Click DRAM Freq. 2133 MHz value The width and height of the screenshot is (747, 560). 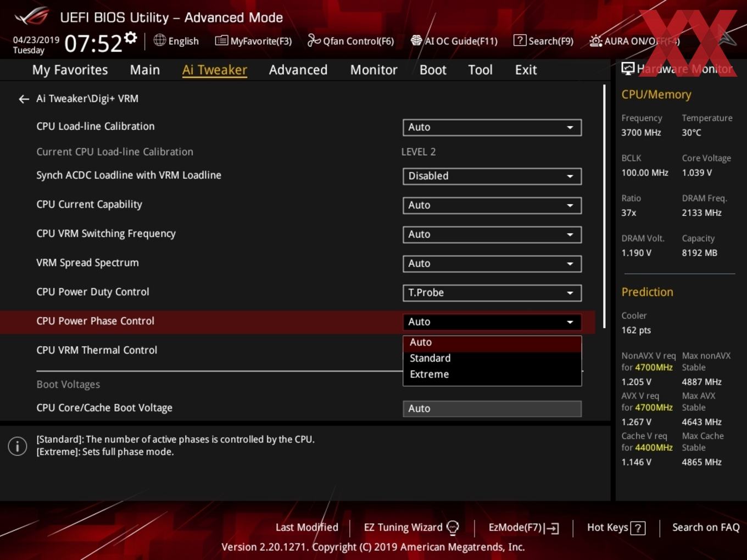701,212
